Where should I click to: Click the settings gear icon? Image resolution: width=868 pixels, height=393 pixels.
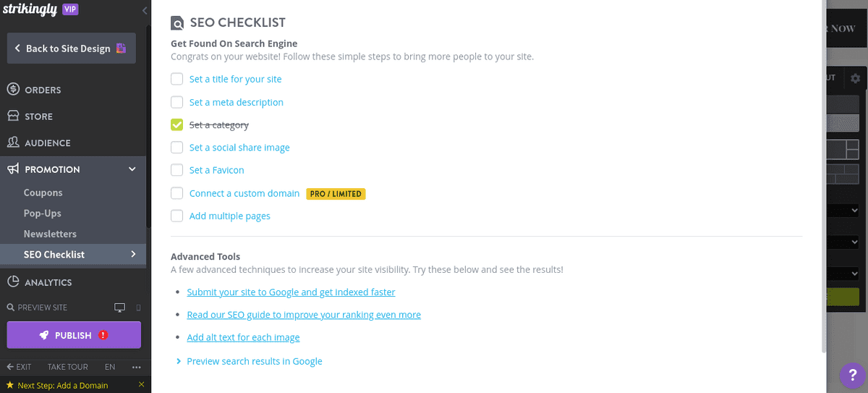(x=856, y=78)
